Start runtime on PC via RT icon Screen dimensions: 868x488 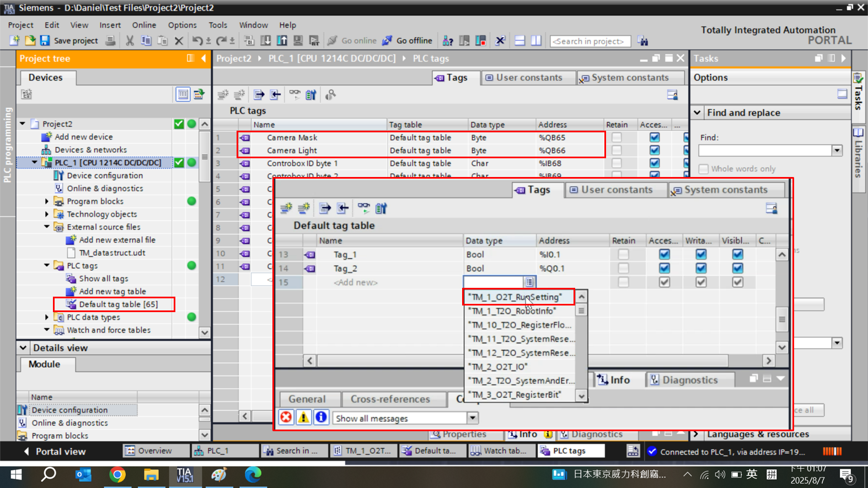click(314, 40)
